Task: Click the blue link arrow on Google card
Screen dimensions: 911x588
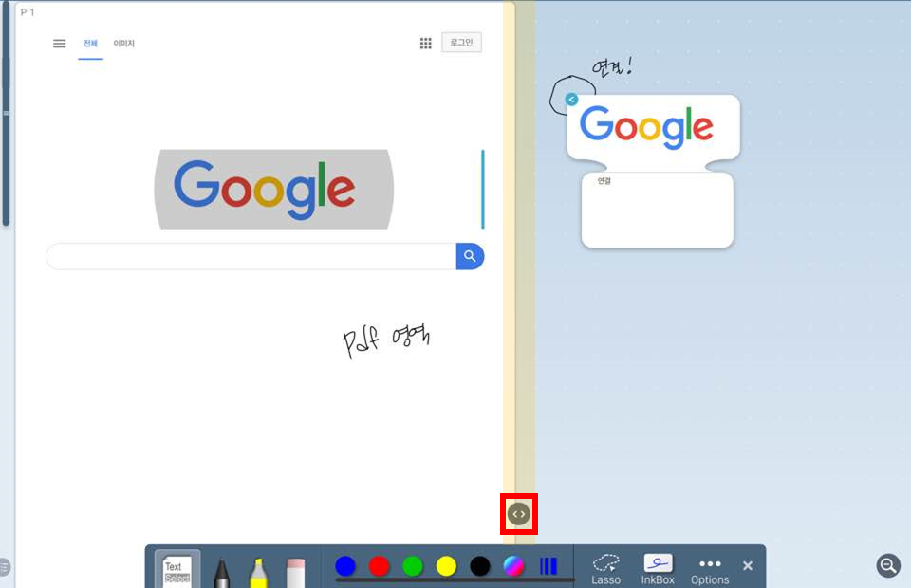Action: coord(571,100)
